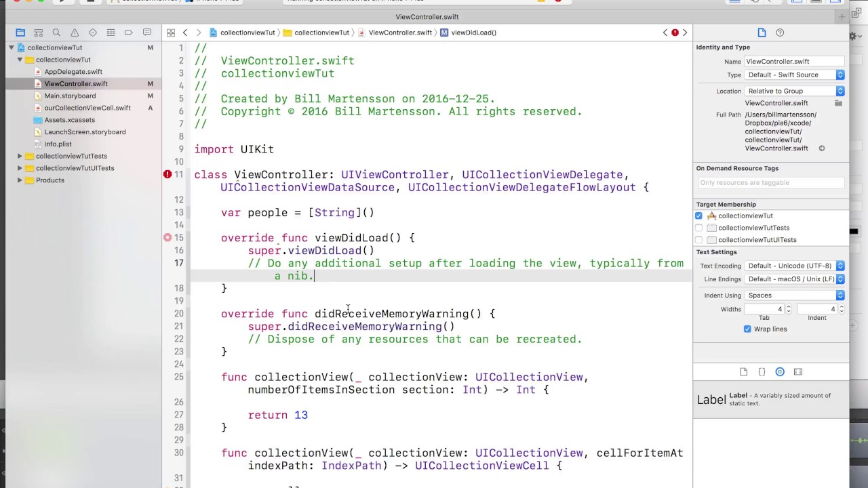Open the Debug navigator
This screenshot has width=868, height=488.
[x=111, y=33]
